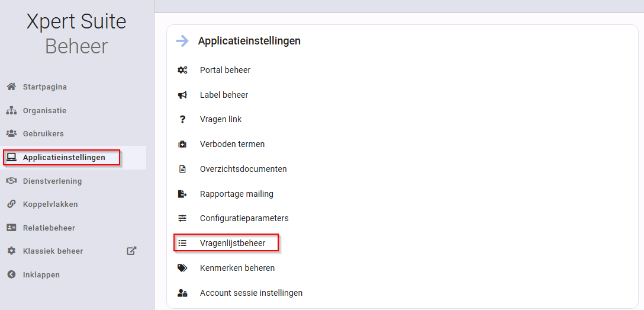The width and height of the screenshot is (644, 310).
Task: Click the external-link icon beside Klassiek beheer
Action: click(131, 251)
